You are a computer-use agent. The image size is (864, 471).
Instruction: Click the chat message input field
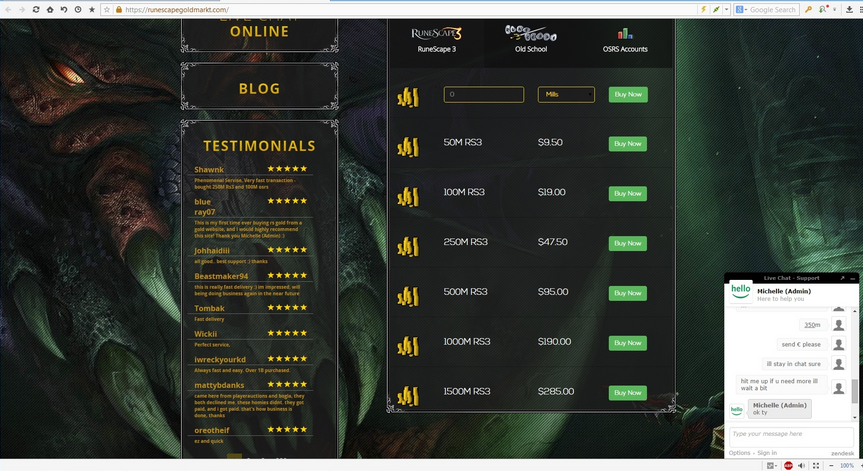click(791, 437)
